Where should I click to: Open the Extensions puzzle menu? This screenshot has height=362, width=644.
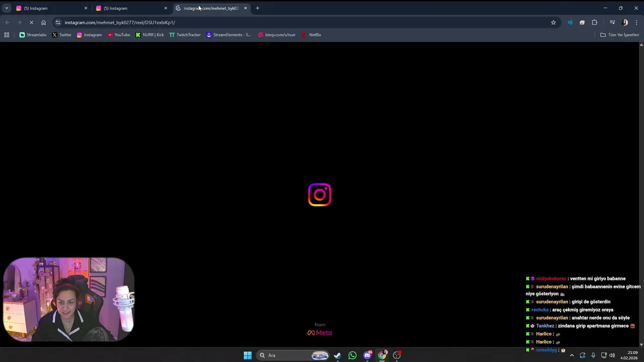pos(595,22)
